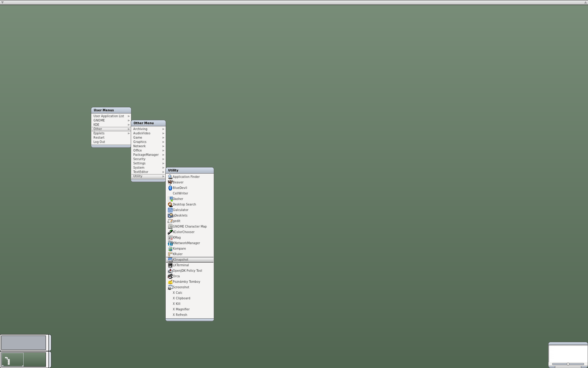588x368 pixels.
Task: Select the Utility entry in Other Menu
Action: coord(148,176)
